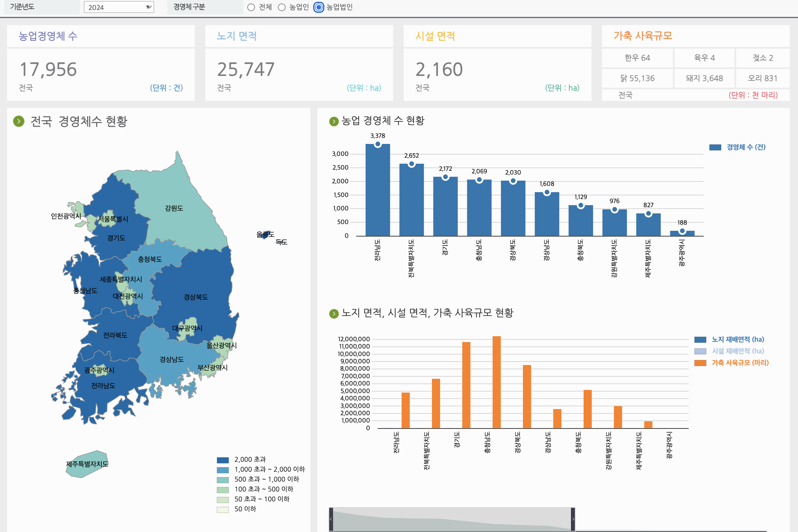798x532 pixels.
Task: Click the 2,000 초과 legend color swatch
Action: (x=223, y=460)
